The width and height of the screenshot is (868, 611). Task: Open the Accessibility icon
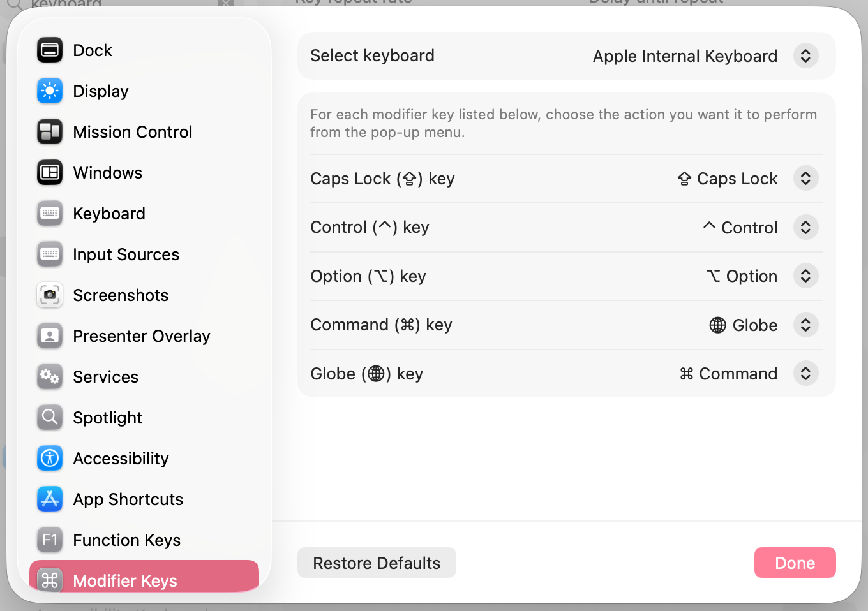pyautogui.click(x=50, y=459)
